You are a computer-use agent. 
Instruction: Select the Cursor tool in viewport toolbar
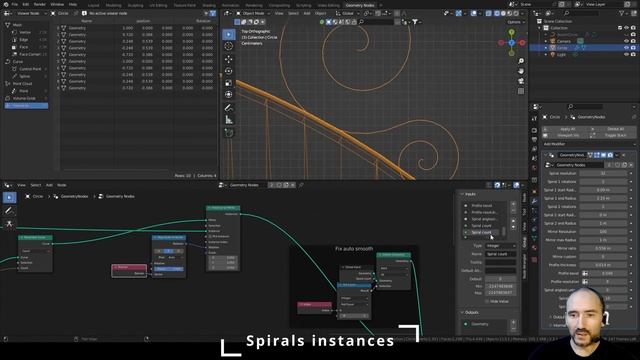[x=229, y=46]
